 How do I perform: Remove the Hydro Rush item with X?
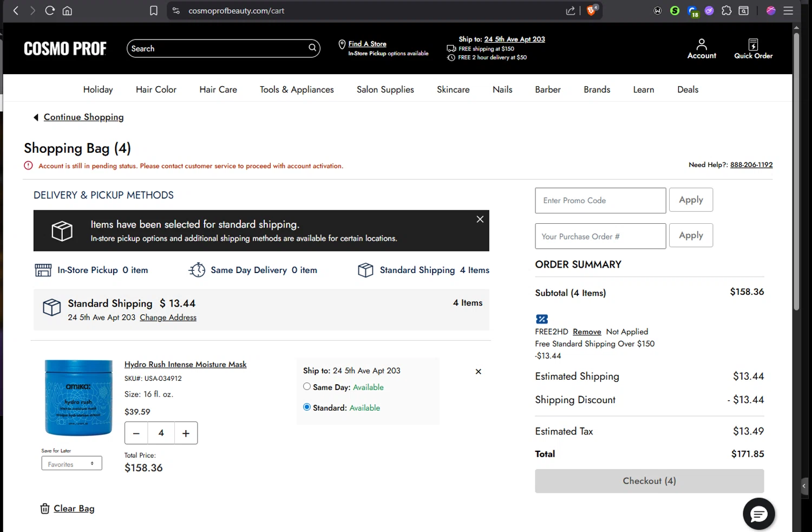[478, 372]
